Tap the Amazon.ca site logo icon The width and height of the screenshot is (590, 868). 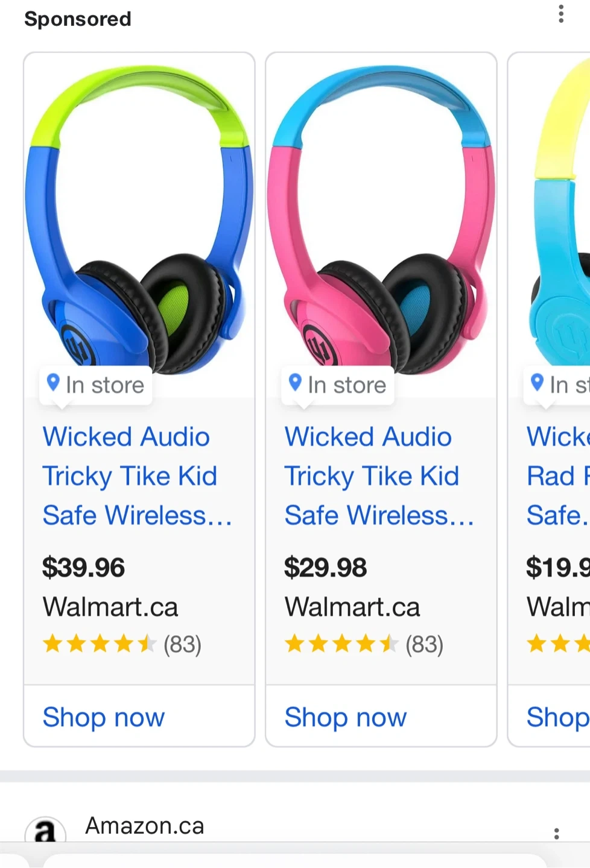point(45,831)
